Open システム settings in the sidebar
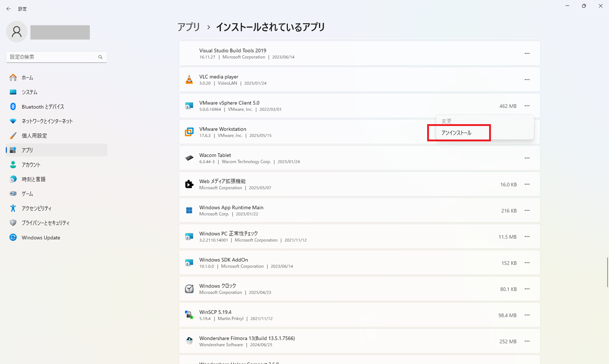 [x=56, y=92]
